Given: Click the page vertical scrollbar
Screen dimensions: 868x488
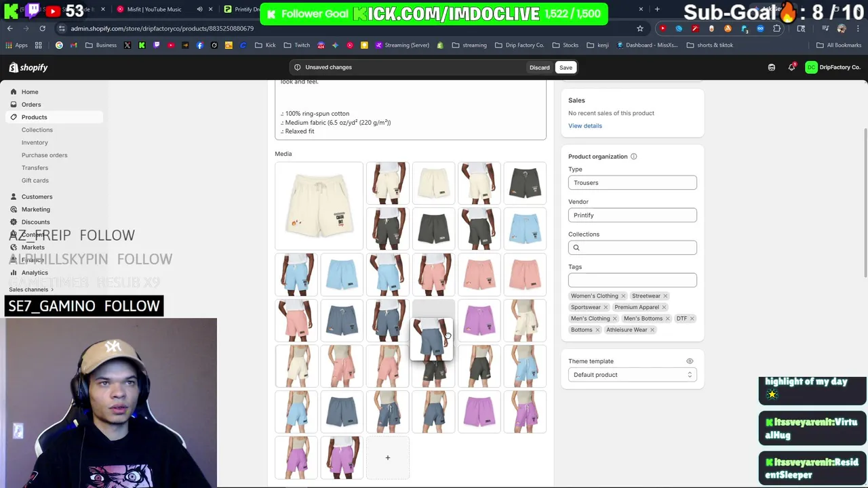Looking at the screenshot, I should click(x=865, y=202).
